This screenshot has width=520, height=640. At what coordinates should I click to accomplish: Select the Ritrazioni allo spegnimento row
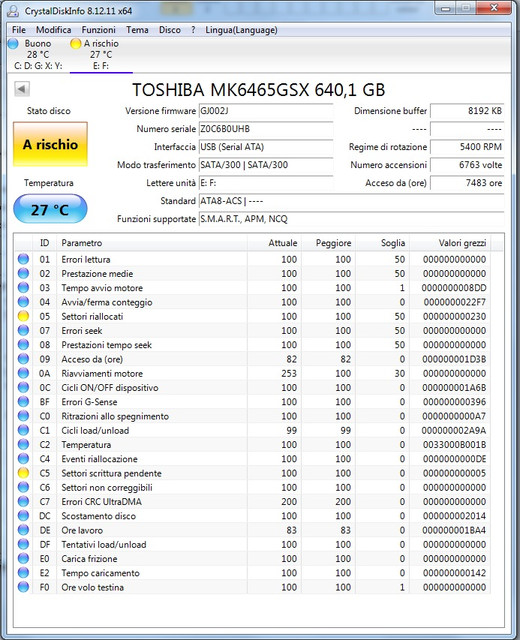click(x=253, y=416)
